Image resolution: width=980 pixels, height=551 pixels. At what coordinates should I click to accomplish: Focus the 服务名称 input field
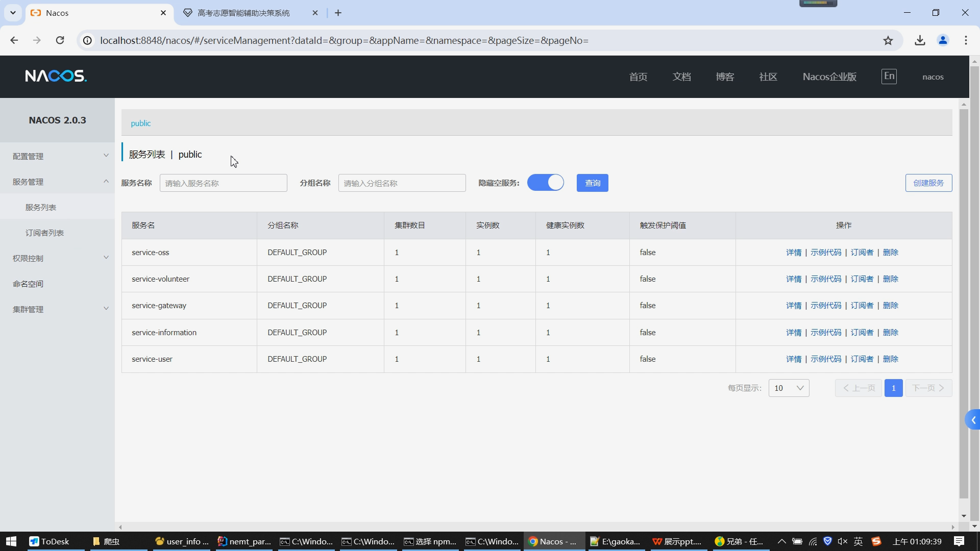pyautogui.click(x=223, y=183)
